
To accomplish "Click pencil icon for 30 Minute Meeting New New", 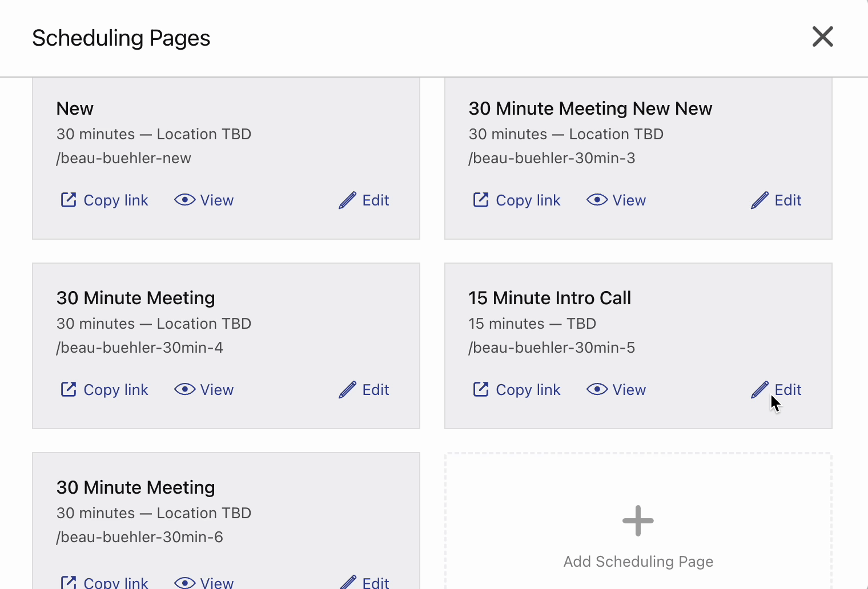I will click(759, 200).
